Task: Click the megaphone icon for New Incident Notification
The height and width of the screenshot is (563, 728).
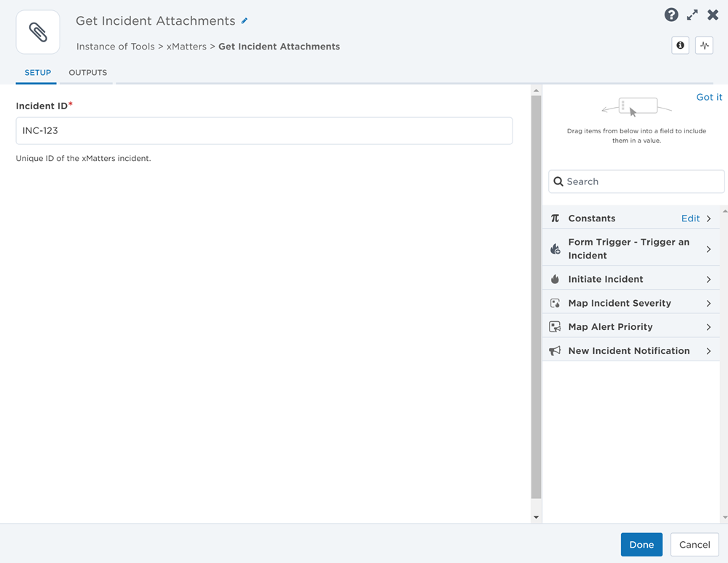Action: tap(555, 350)
